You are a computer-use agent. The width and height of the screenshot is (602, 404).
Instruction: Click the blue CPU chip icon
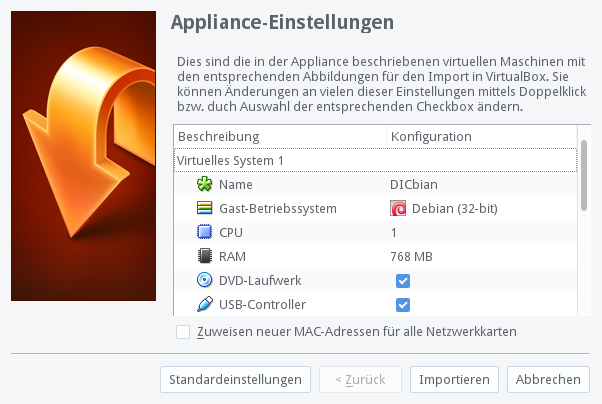point(205,232)
